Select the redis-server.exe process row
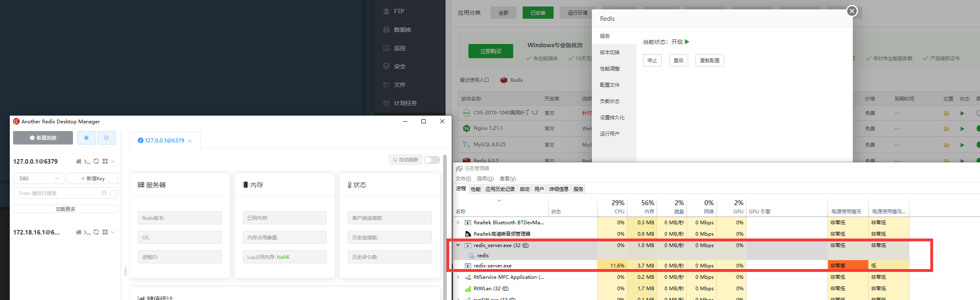Image resolution: width=980 pixels, height=300 pixels. point(682,266)
